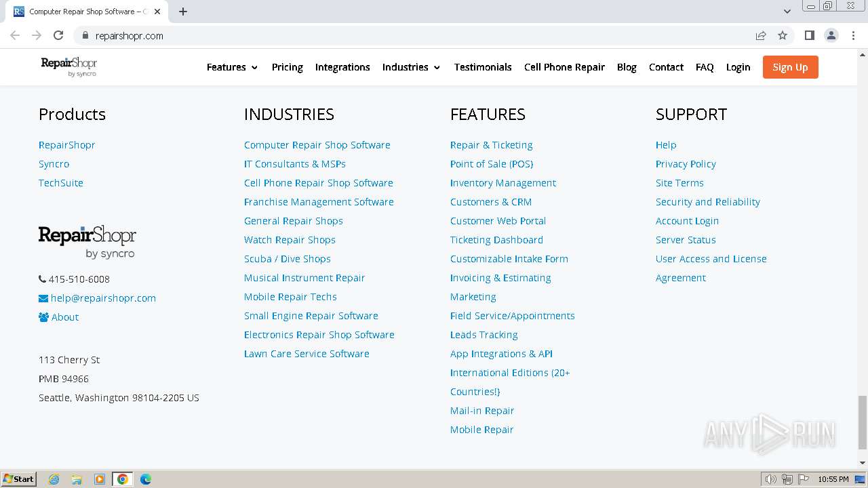Open the tab search chevron

click(787, 12)
